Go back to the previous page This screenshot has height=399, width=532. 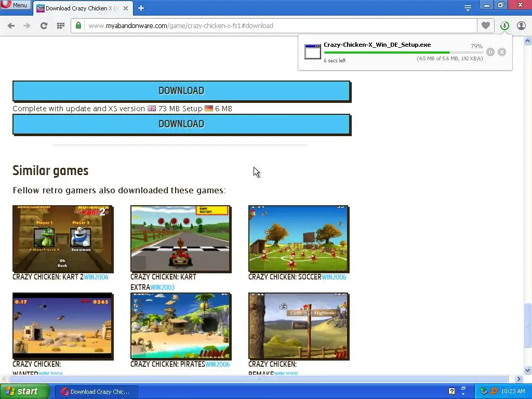point(11,26)
